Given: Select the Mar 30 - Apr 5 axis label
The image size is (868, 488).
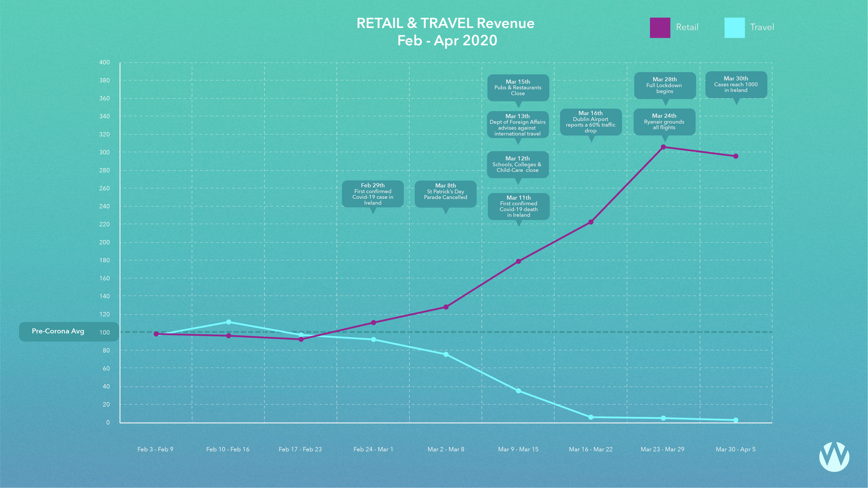Looking at the screenshot, I should point(736,449).
